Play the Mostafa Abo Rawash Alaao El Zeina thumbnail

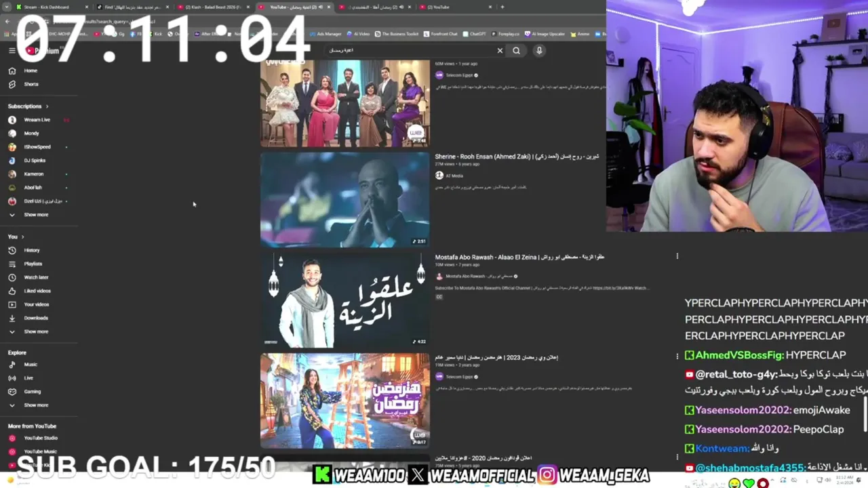[344, 300]
